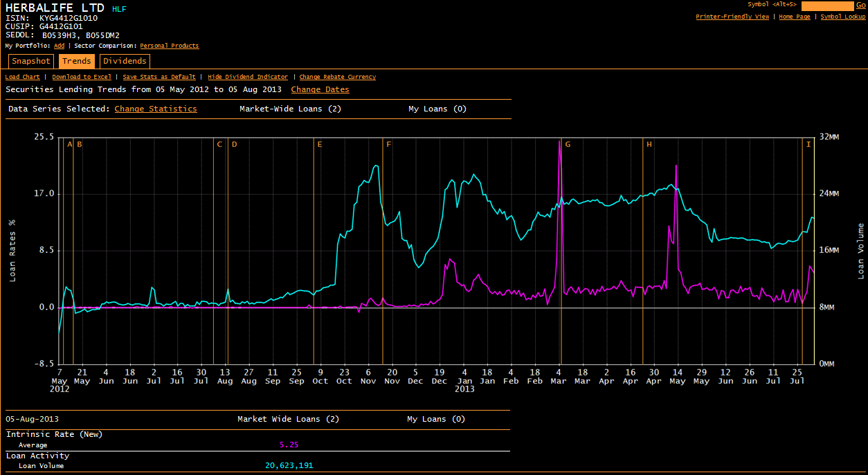Click the Load Chart link

point(23,77)
